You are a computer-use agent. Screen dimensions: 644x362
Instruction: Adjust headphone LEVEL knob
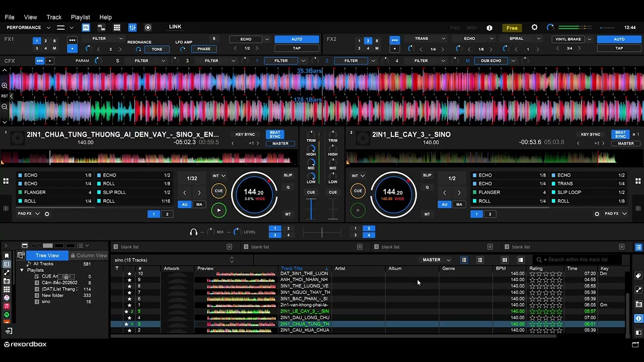click(236, 232)
